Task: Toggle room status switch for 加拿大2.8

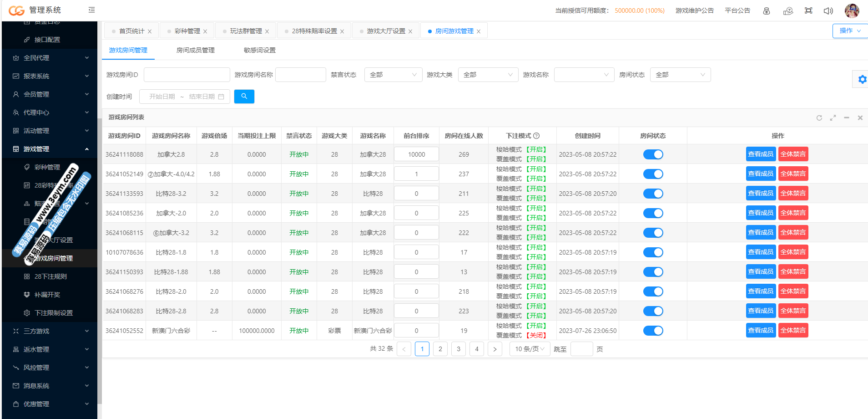Action: click(x=653, y=154)
